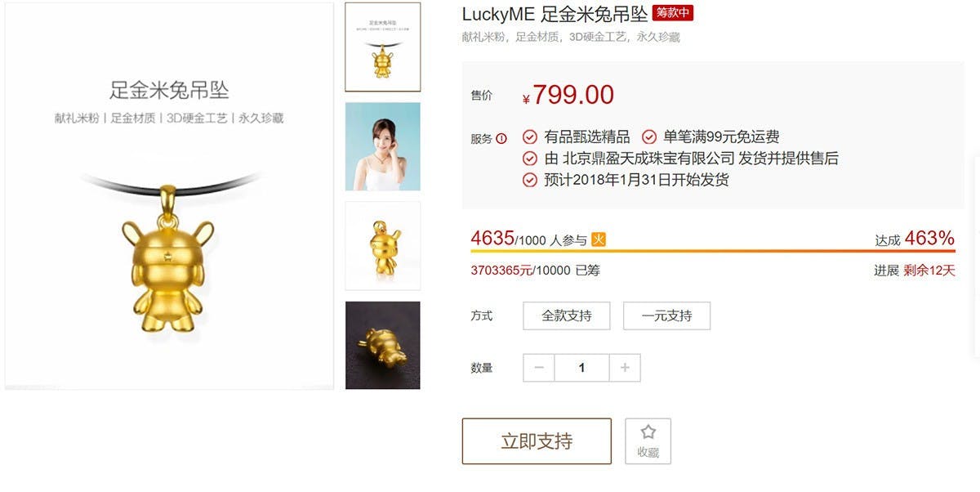Increase quantity with the plus button
This screenshot has height=492, width=980.
(625, 368)
